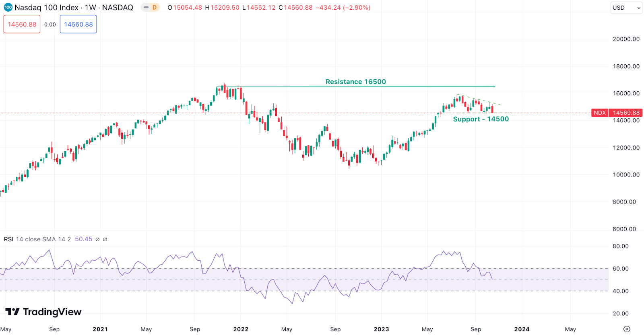Click the RSI 60.00 axis label
Image resolution: width=644 pixels, height=335 pixels.
point(620,269)
